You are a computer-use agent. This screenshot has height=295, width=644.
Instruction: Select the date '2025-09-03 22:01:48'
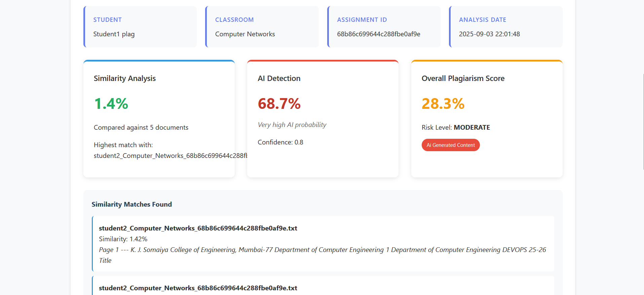(x=489, y=34)
